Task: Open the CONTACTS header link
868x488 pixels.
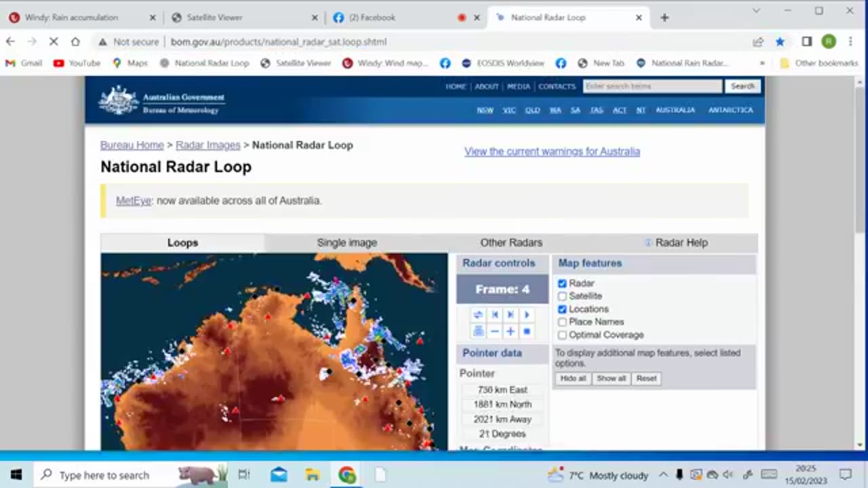Action: tap(557, 87)
